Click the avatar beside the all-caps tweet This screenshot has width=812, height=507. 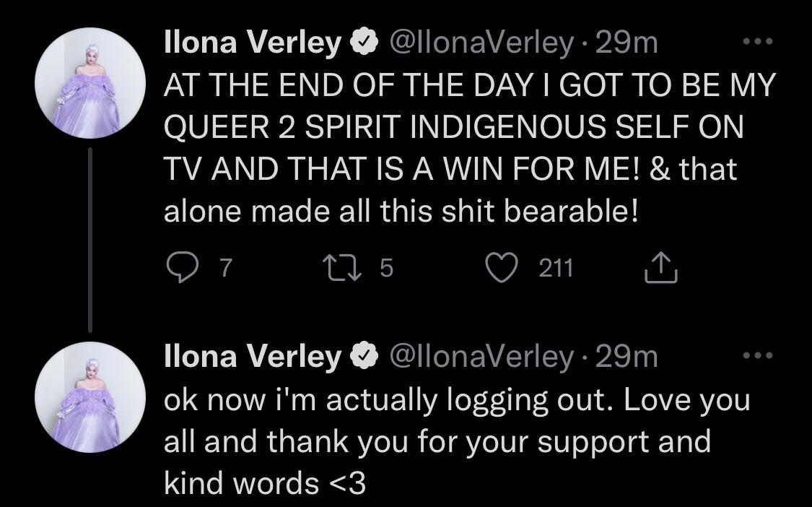(90, 84)
